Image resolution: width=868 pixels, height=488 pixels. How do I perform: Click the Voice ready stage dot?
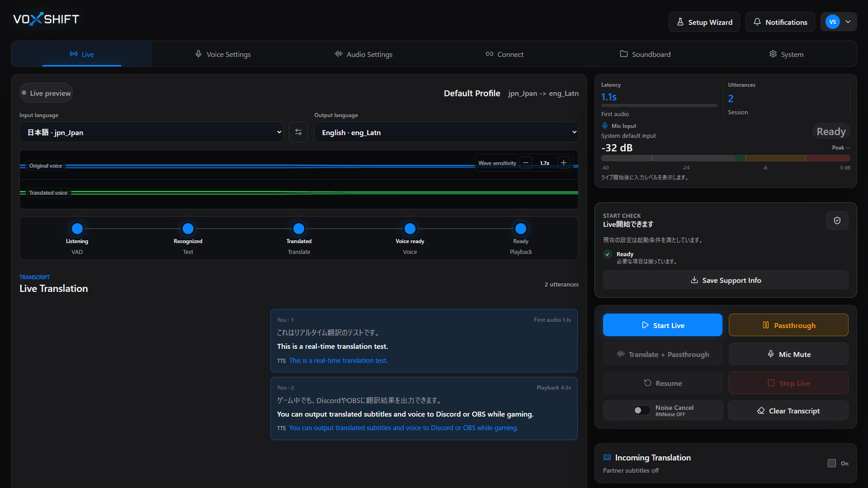click(x=410, y=229)
